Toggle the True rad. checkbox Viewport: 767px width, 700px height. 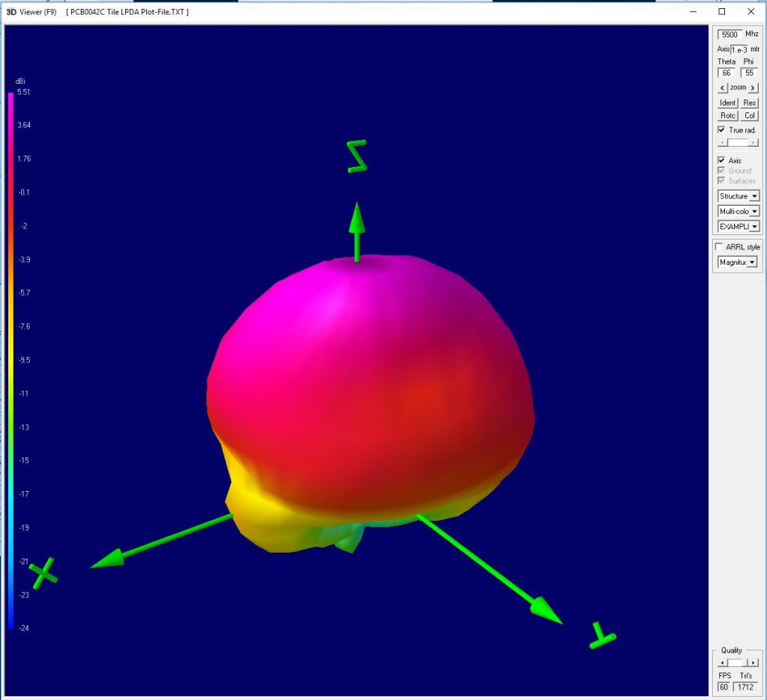click(721, 129)
